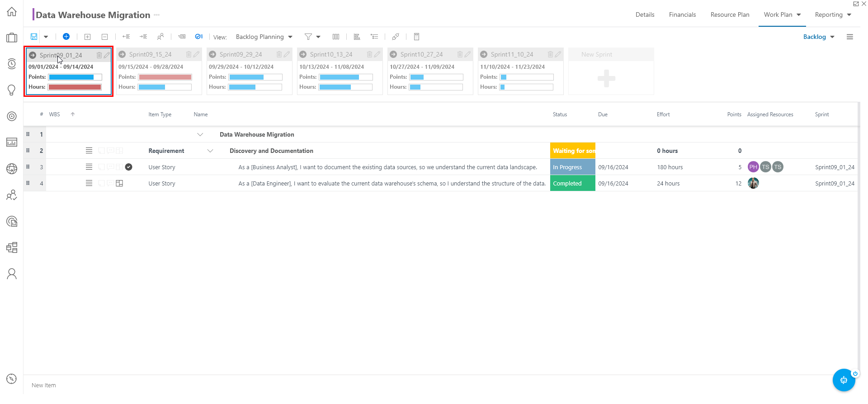This screenshot has width=868, height=404.
Task: Click the Due column header
Action: [603, 114]
